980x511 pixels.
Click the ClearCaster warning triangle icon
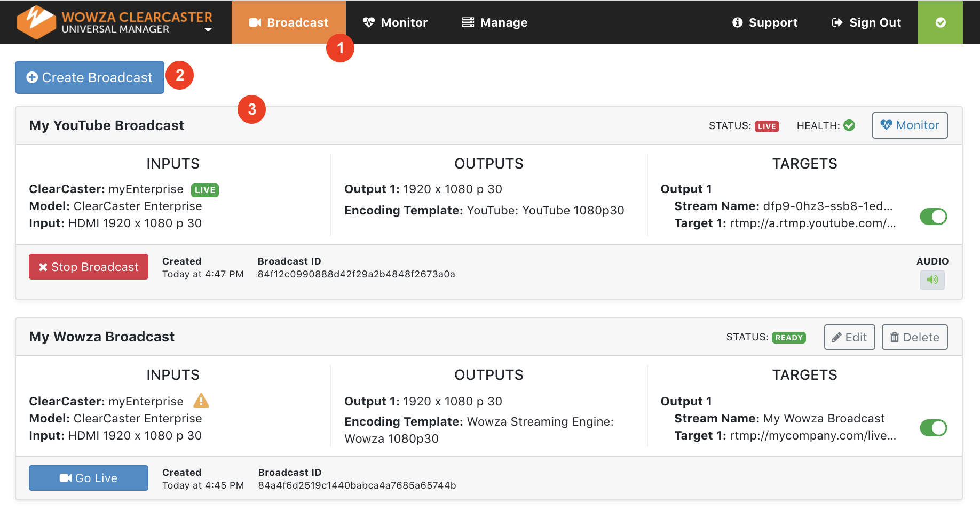201,400
